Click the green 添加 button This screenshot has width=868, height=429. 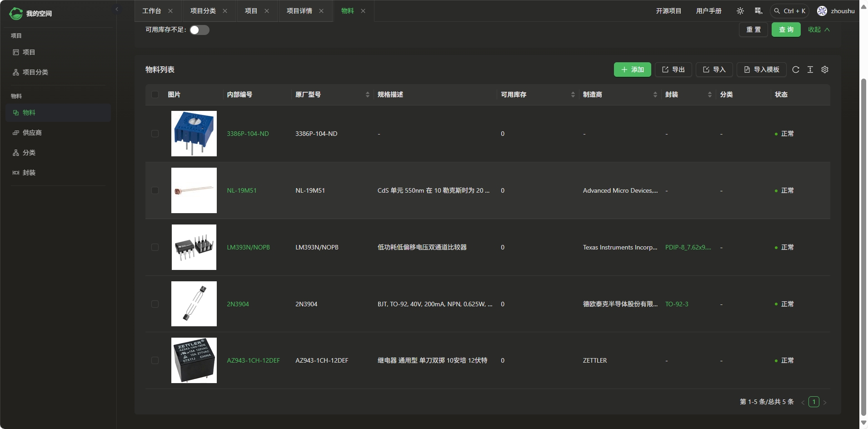pos(632,70)
